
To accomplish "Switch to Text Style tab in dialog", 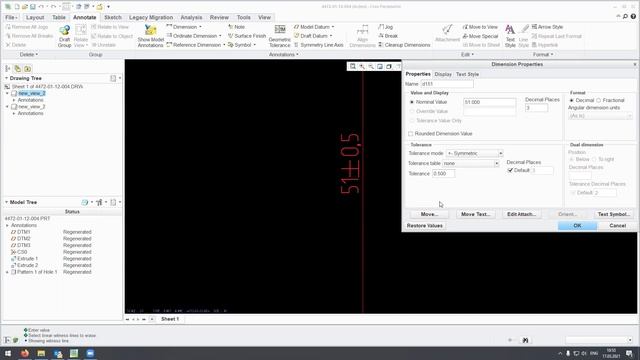I will 467,74.
